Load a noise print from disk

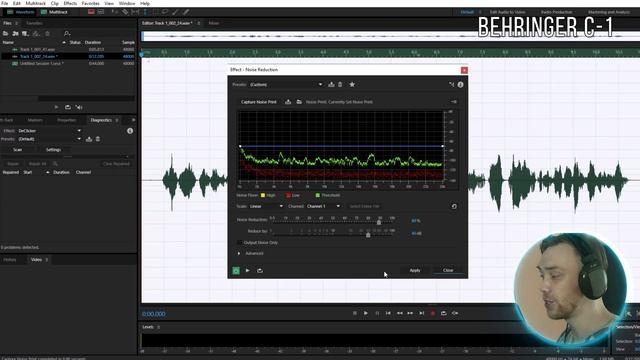tap(299, 102)
